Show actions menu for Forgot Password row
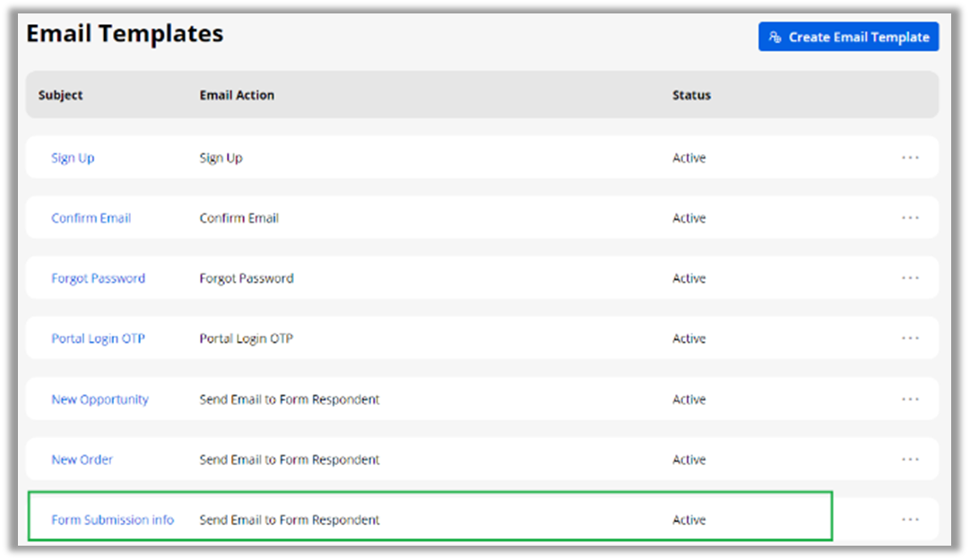Image resolution: width=970 pixels, height=560 pixels. point(910,278)
